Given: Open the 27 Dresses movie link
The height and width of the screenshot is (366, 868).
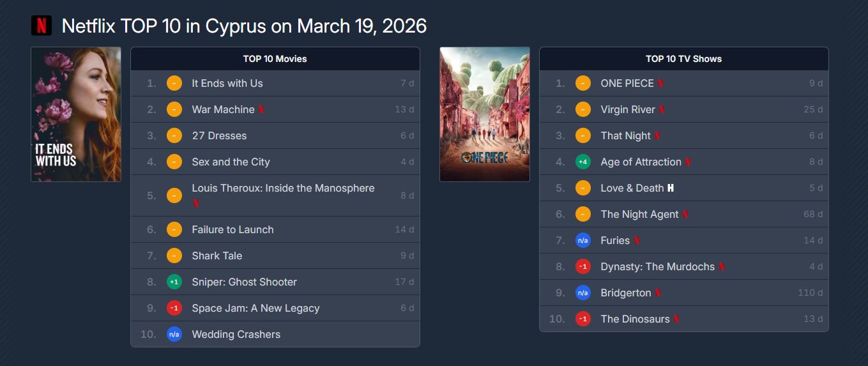Looking at the screenshot, I should (x=219, y=136).
